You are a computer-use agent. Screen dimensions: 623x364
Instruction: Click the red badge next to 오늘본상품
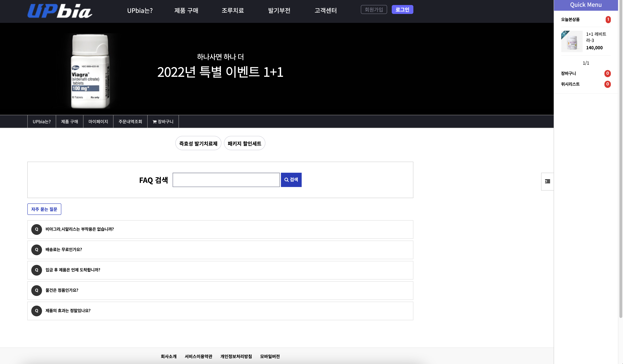point(608,19)
